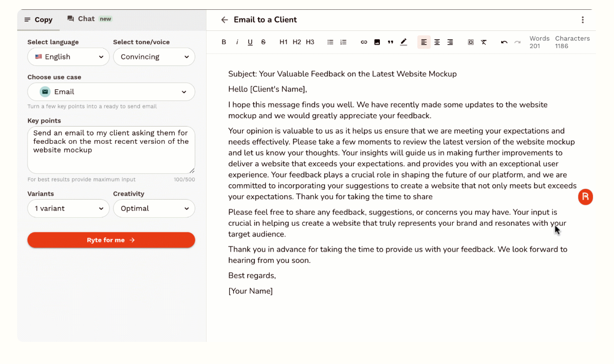
Task: Apply italic formatting
Action: [237, 42]
